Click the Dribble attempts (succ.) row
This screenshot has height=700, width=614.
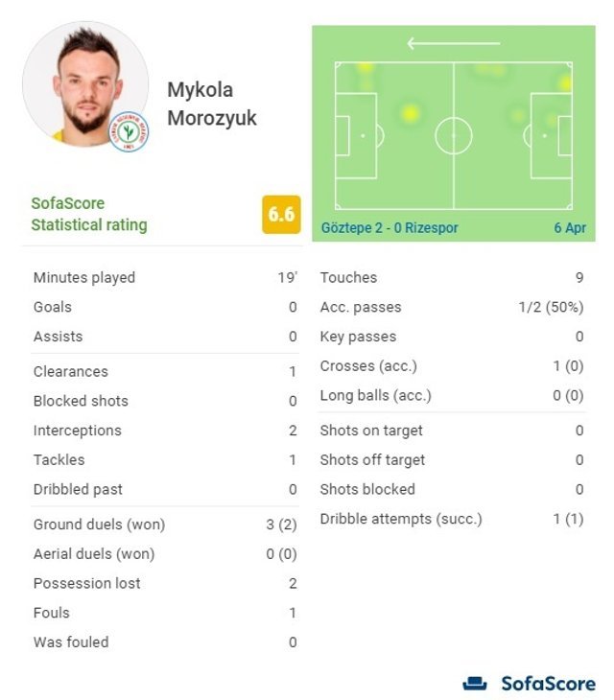tap(451, 519)
